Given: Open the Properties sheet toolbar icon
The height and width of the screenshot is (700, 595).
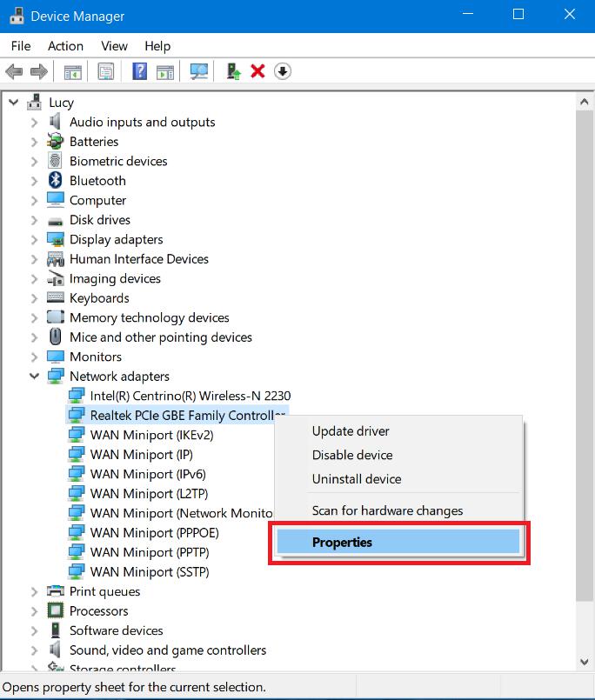Looking at the screenshot, I should click(106, 71).
